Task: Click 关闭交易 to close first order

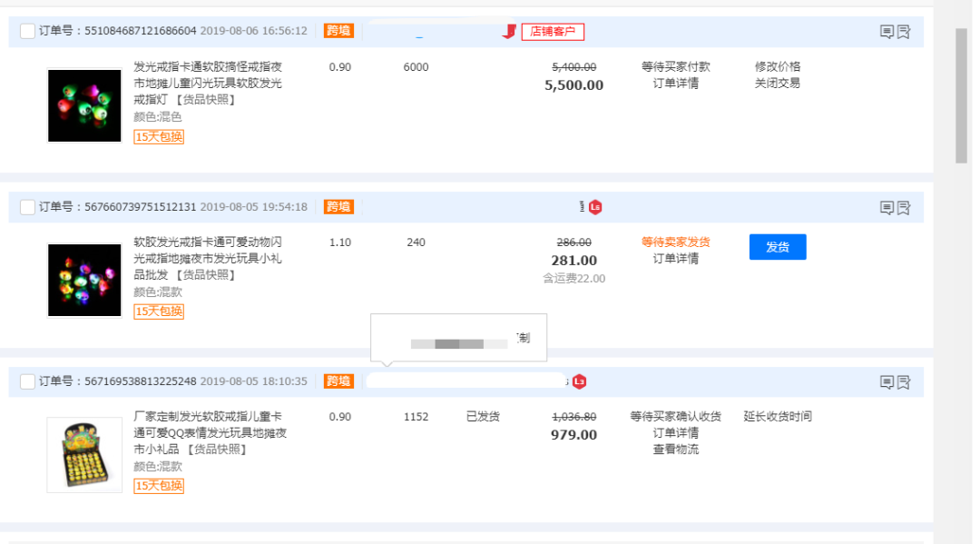Action: coord(778,84)
